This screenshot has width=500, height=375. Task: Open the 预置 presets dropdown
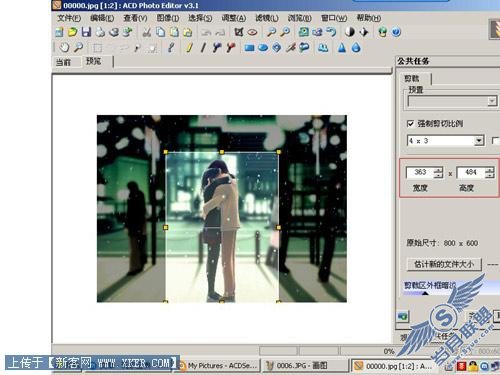[492, 101]
